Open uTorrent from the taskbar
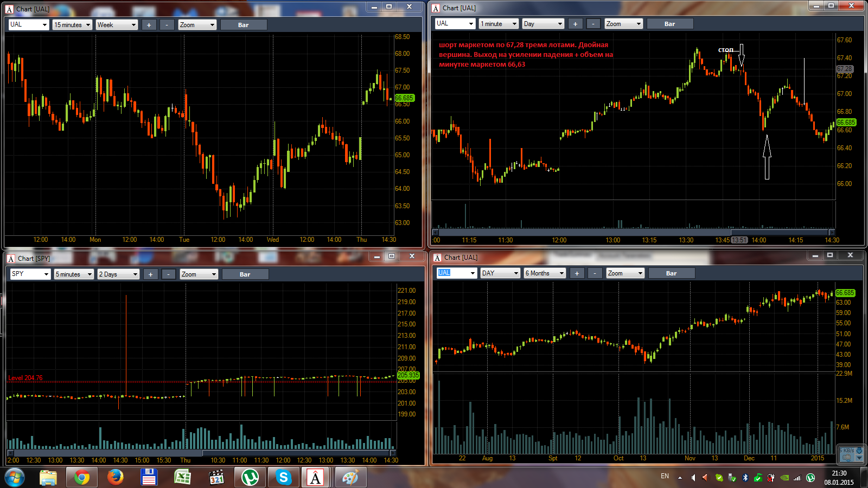 (250, 477)
